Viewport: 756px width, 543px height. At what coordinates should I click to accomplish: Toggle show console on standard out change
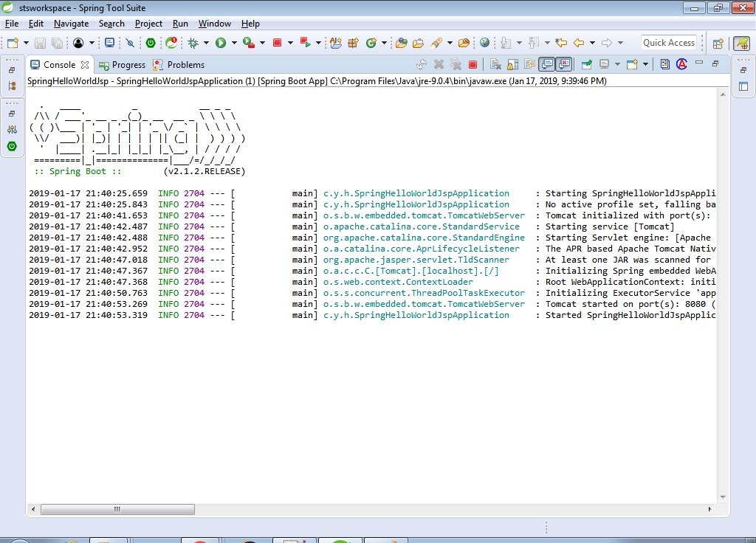546,65
